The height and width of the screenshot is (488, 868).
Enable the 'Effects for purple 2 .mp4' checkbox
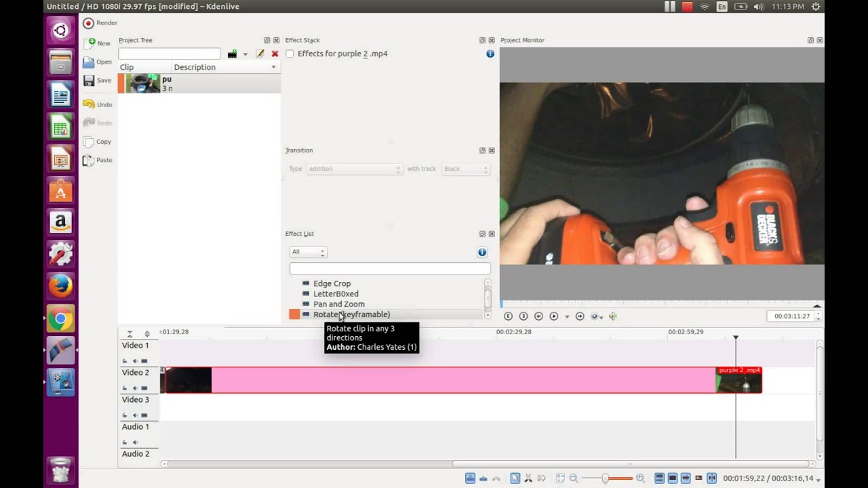290,54
